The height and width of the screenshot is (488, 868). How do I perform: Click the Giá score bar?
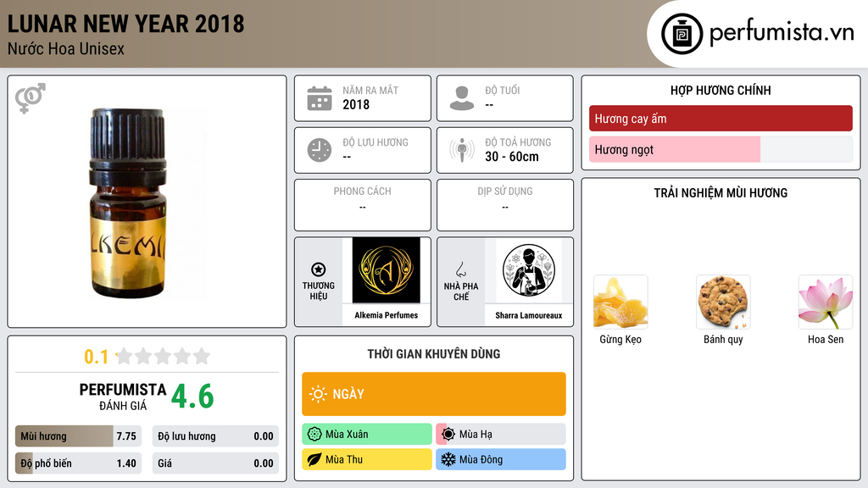click(x=215, y=463)
